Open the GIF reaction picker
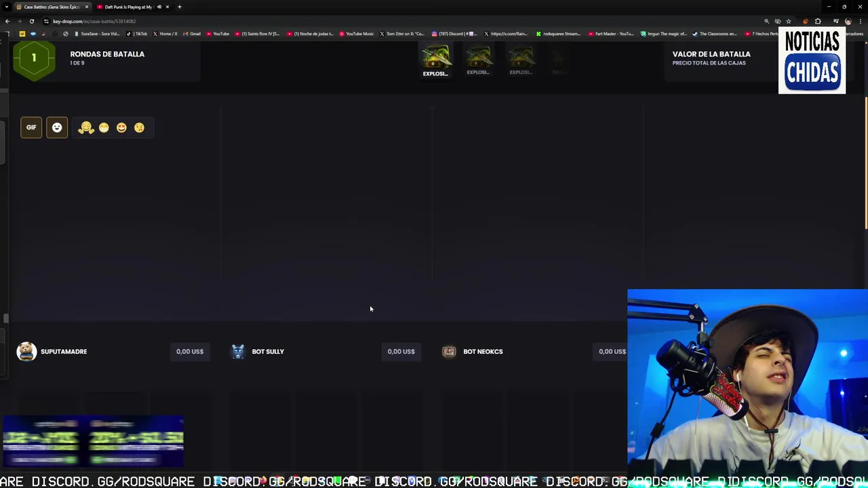This screenshot has width=868, height=488. (31, 127)
